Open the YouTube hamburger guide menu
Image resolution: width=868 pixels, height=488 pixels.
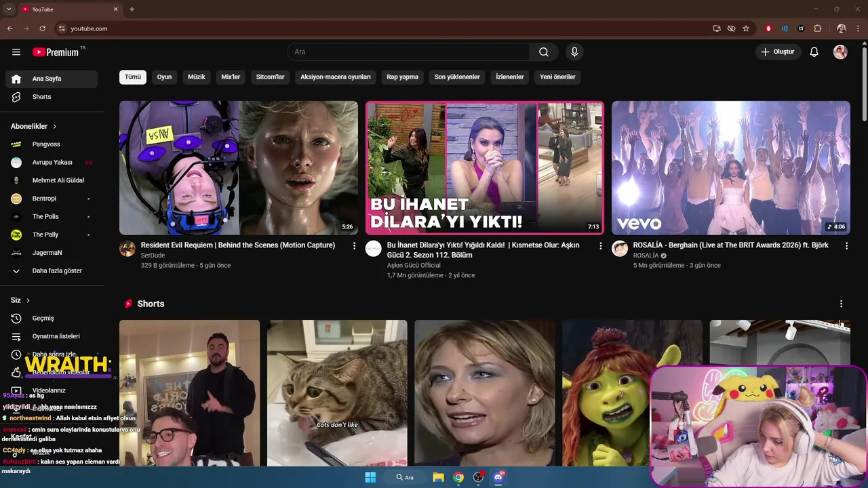(x=16, y=52)
